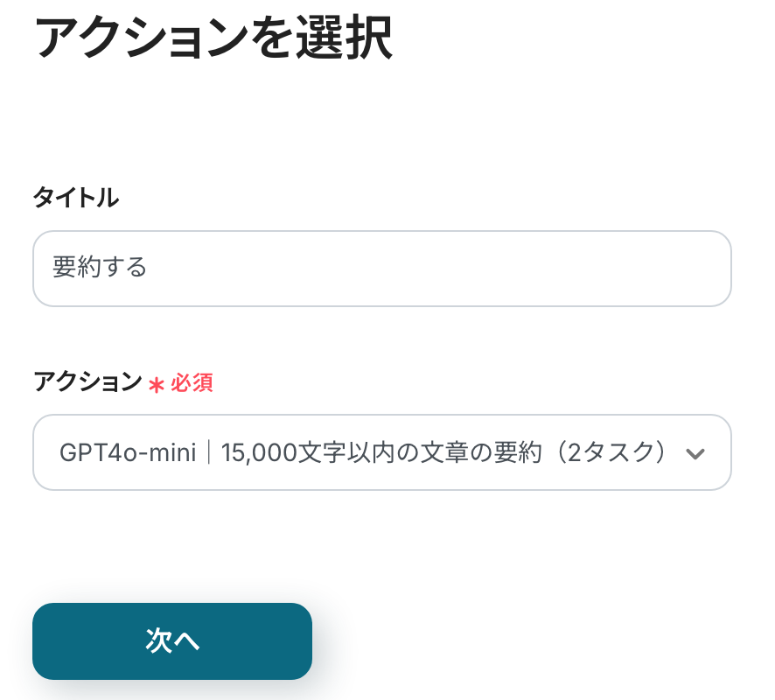The width and height of the screenshot is (775, 700).
Task: Click the GPT4o-mini text in dropdown
Action: pyautogui.click(x=127, y=452)
